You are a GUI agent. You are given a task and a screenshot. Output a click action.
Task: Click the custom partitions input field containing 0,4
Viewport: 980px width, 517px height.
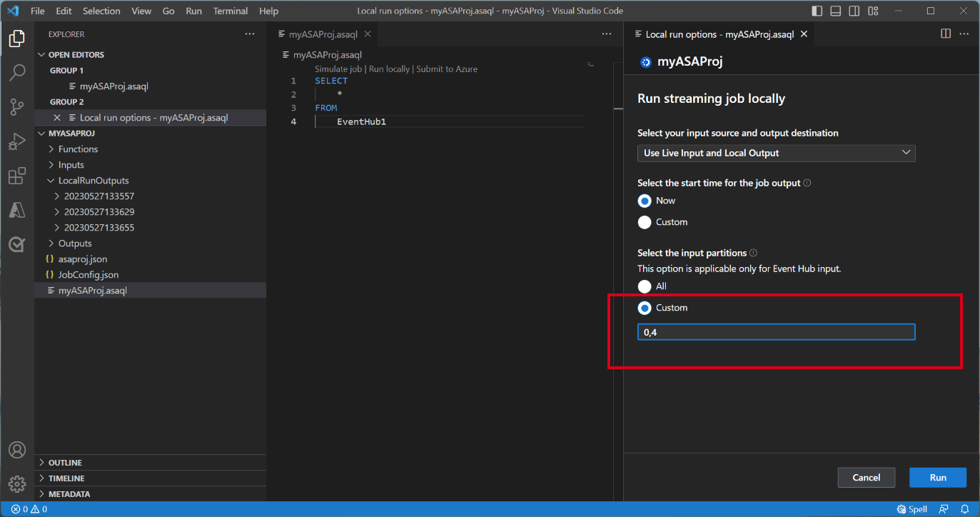[776, 331]
